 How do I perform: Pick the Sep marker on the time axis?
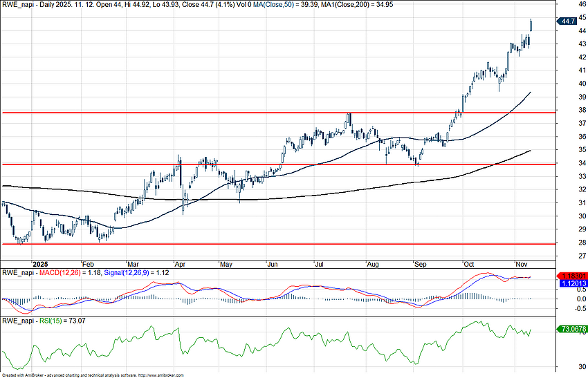[420, 264]
